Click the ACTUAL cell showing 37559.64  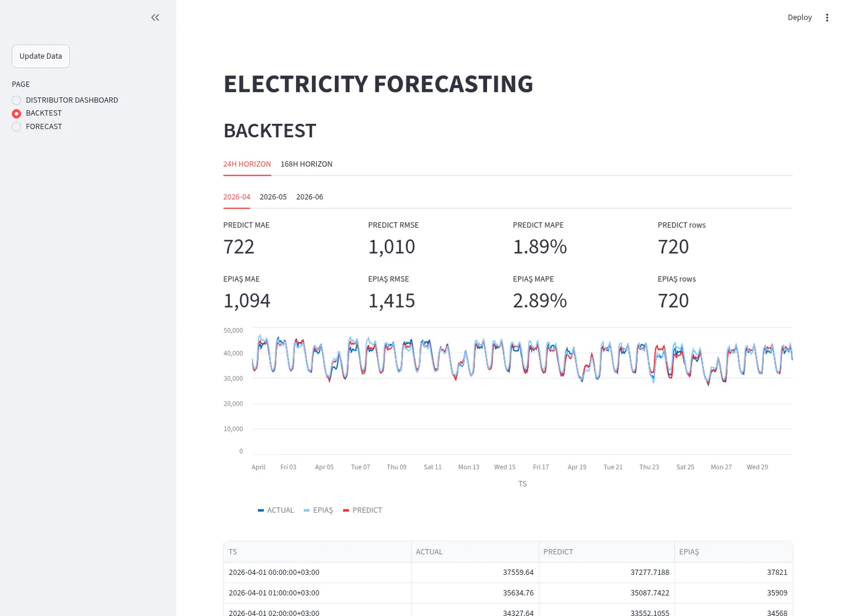(475, 573)
